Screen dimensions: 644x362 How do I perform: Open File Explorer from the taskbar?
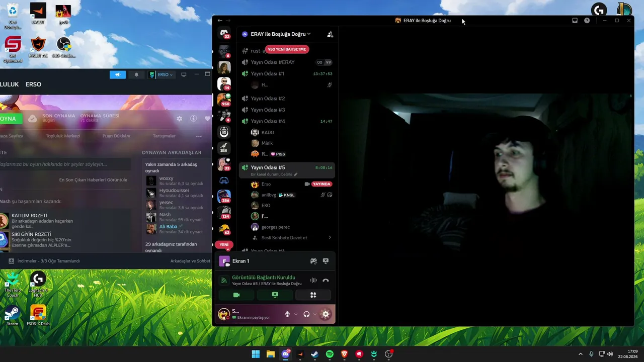pos(270,354)
